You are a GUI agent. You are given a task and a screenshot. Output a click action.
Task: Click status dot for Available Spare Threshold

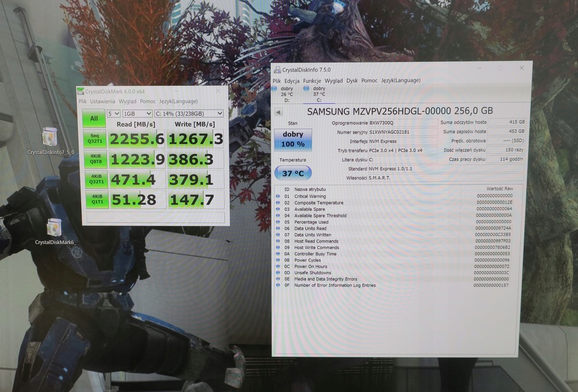(278, 215)
